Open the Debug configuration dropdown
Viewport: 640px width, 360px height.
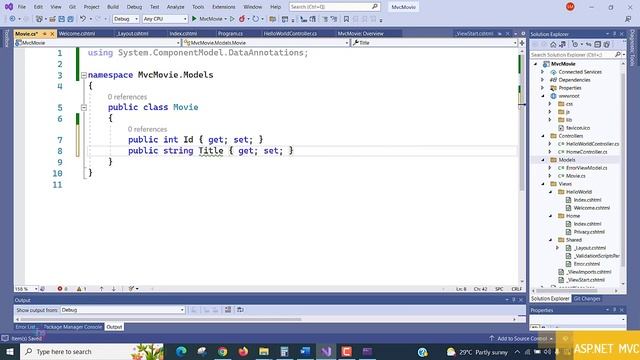(x=126, y=19)
